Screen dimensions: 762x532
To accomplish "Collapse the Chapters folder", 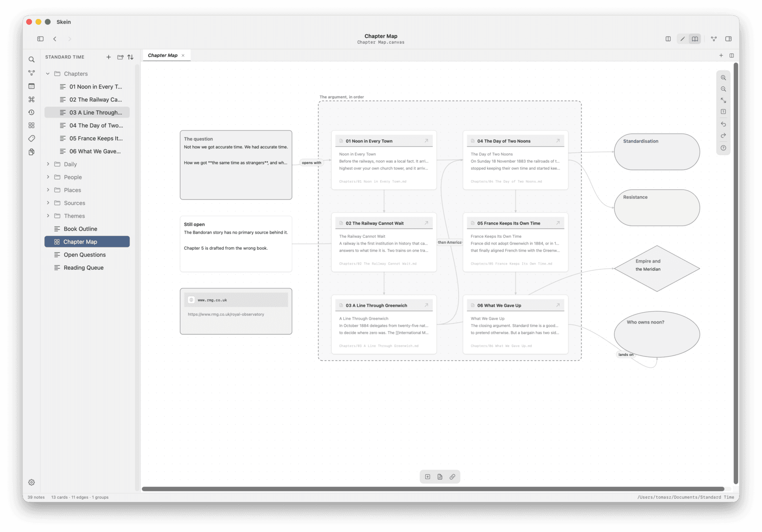I will click(48, 74).
